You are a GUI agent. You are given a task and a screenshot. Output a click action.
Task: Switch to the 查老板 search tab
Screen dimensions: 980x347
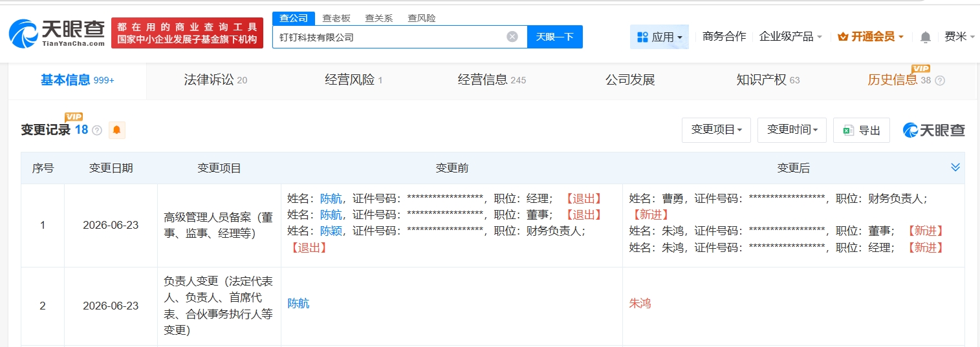pyautogui.click(x=336, y=18)
